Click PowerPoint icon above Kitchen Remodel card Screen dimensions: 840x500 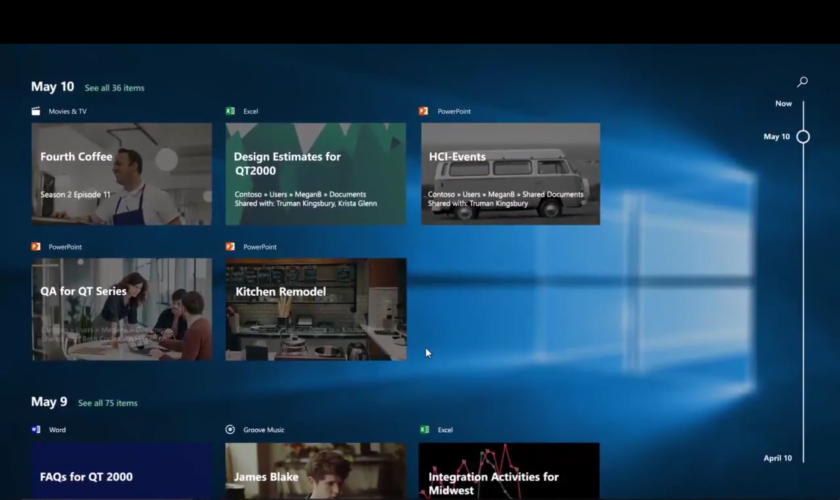coord(230,246)
